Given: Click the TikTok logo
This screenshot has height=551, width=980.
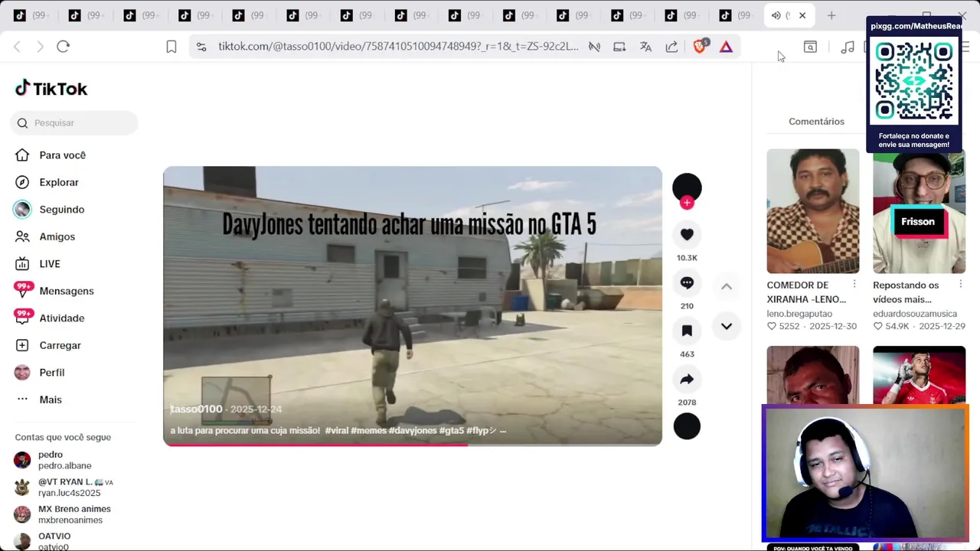Looking at the screenshot, I should point(51,89).
